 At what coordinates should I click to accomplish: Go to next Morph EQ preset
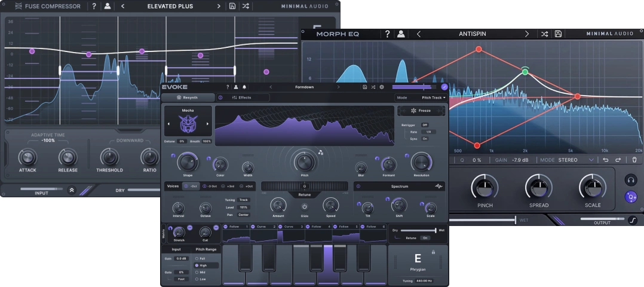(x=527, y=34)
